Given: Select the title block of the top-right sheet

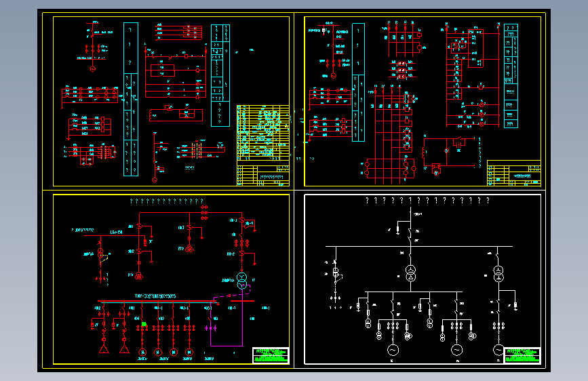Looking at the screenshot, I should coord(514,174).
